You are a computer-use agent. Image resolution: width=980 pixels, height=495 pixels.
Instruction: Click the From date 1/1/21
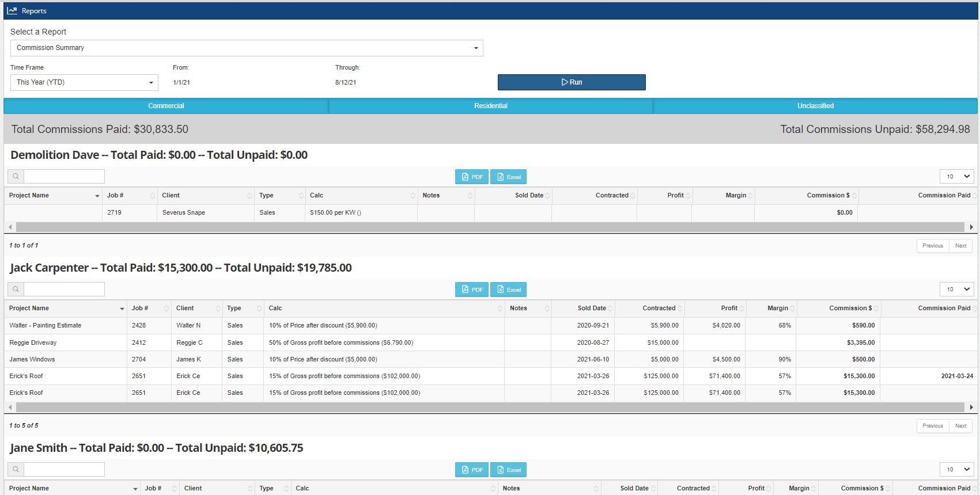(x=181, y=83)
